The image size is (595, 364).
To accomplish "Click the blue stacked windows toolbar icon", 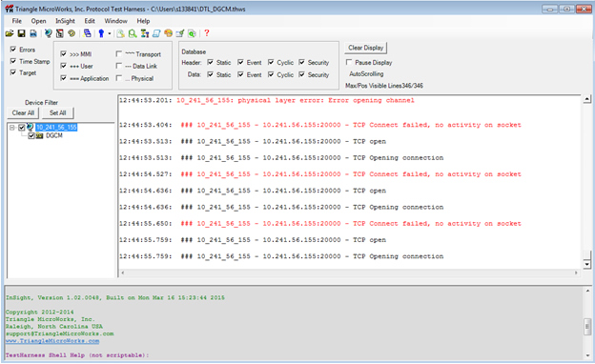I will pyautogui.click(x=88, y=33).
